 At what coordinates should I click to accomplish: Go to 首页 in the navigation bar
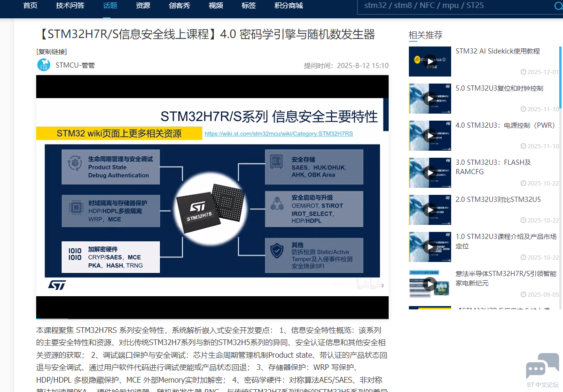tap(30, 6)
